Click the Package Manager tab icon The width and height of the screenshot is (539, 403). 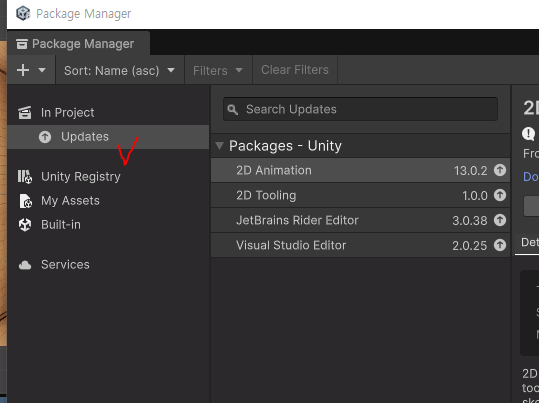click(22, 44)
